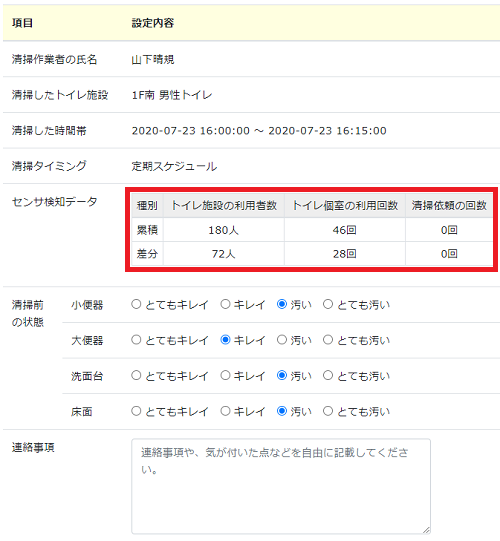Click the 連絡事項 text area
Image resolution: width=500 pixels, height=541 pixels.
coord(281,486)
